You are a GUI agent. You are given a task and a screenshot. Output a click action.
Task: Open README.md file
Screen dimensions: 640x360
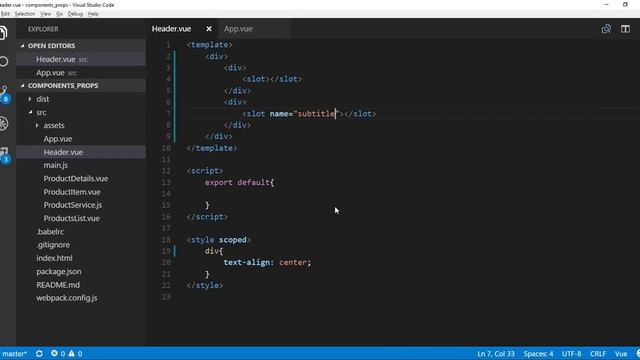(x=81, y=285)
